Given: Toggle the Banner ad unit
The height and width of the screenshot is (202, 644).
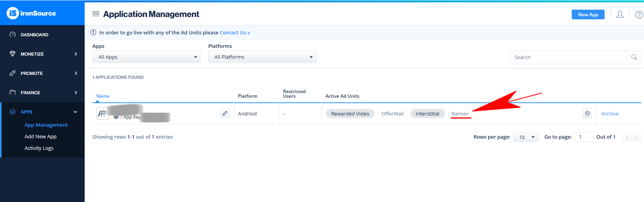Looking at the screenshot, I should [460, 114].
